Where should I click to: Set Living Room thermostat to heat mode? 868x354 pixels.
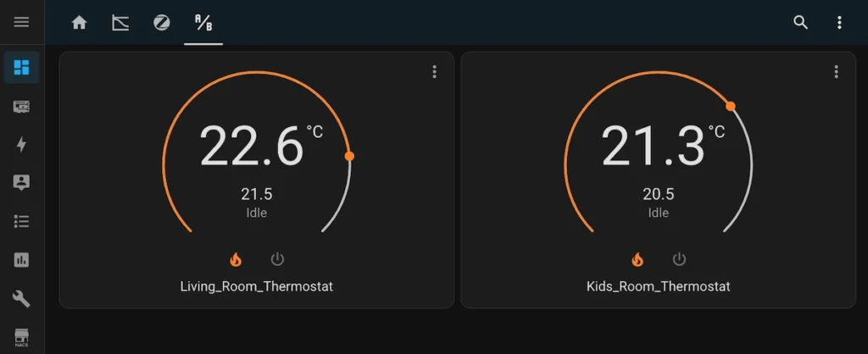tap(236, 259)
